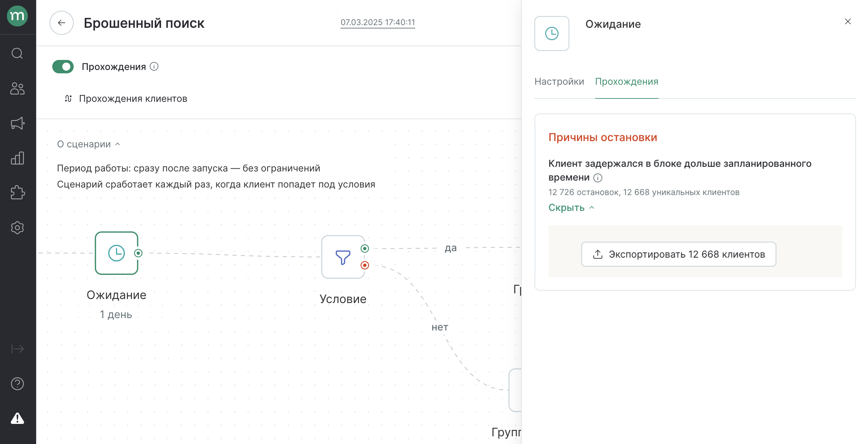This screenshot has width=868, height=444.
Task: Click the да branch label
Action: coord(451,248)
